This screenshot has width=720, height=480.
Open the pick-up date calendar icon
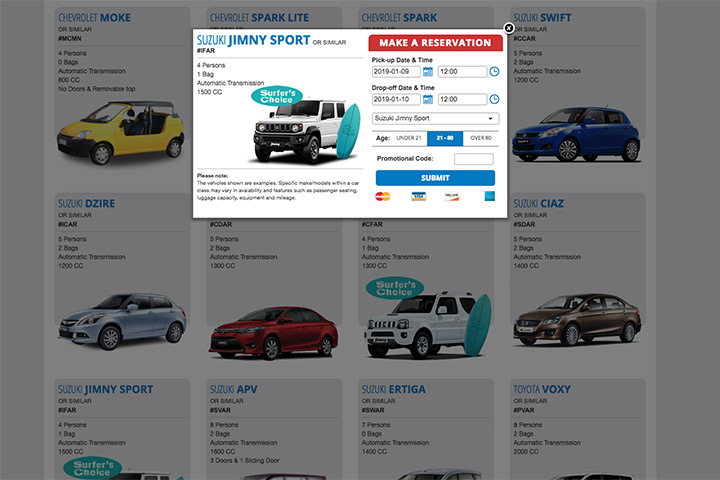coord(428,72)
